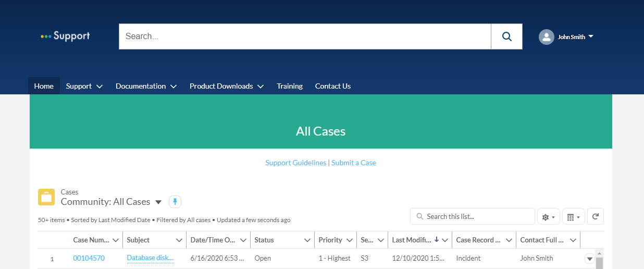The width and height of the screenshot is (644, 269).
Task: Open the Support Guidelines link
Action: click(295, 163)
